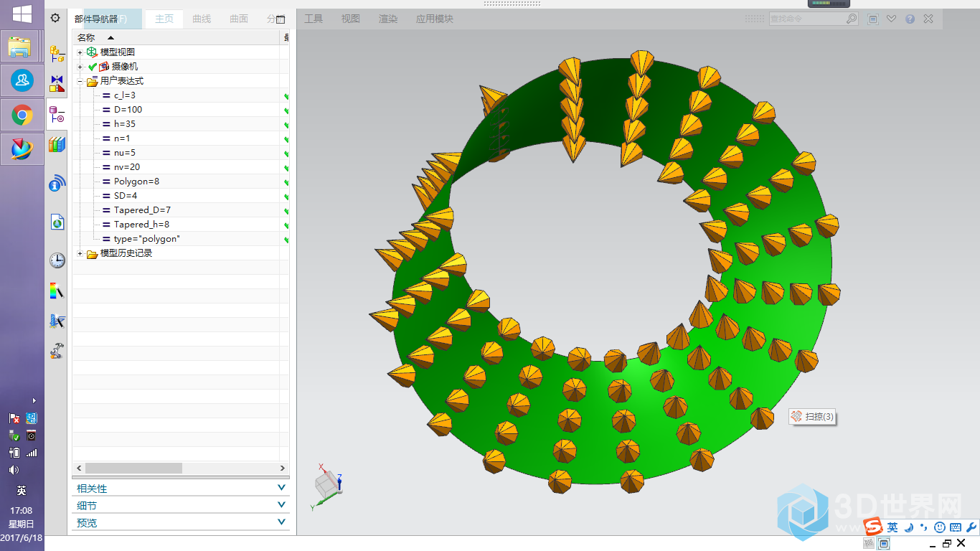Select the D=100 expression
Image resolution: width=980 pixels, height=551 pixels.
pyautogui.click(x=128, y=110)
